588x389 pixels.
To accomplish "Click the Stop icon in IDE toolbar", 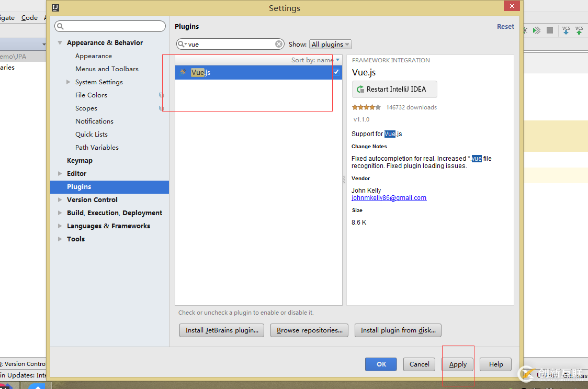I will tap(550, 30).
